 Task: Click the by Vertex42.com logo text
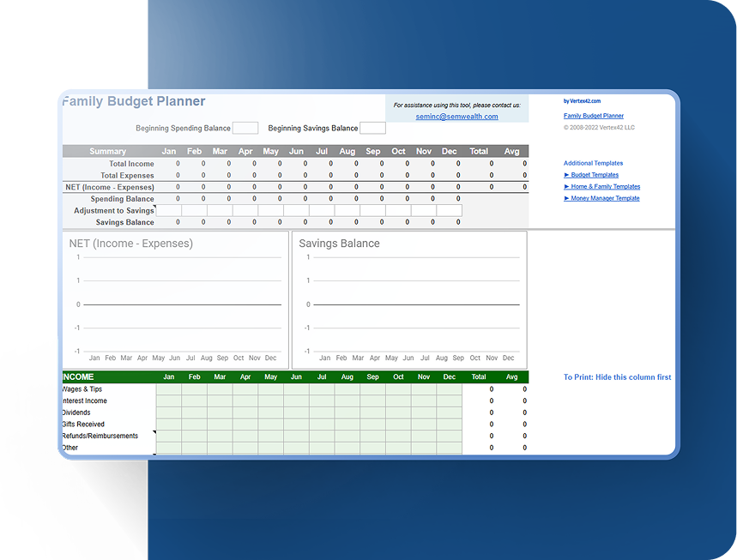coord(582,101)
